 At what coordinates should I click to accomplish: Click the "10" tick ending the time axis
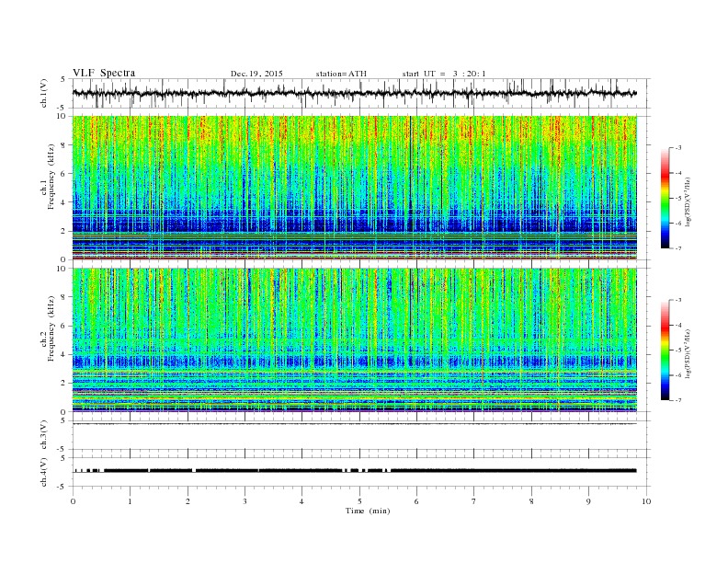pos(646,501)
